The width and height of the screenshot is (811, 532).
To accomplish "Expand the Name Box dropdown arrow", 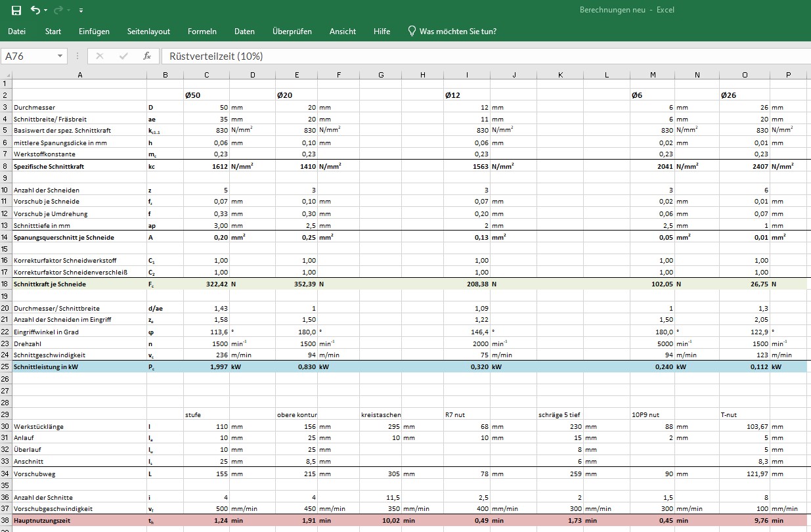I will pyautogui.click(x=60, y=56).
